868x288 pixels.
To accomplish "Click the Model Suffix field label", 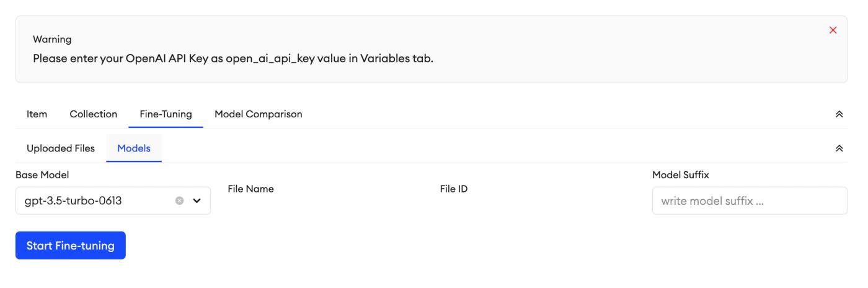I will click(681, 176).
